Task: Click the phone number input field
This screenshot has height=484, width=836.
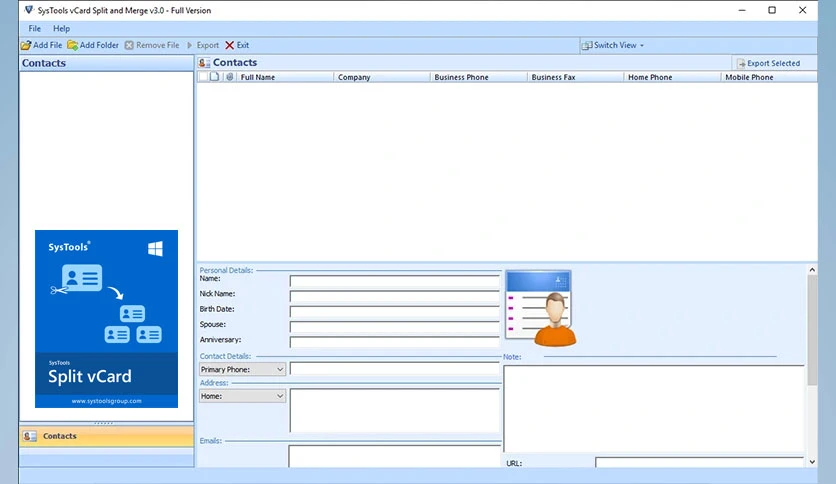Action: 395,369
